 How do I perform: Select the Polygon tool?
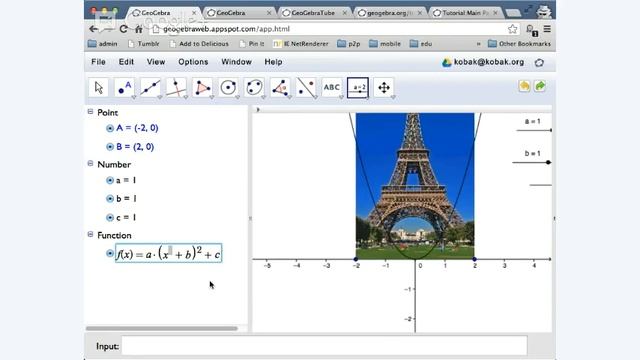pos(202,88)
